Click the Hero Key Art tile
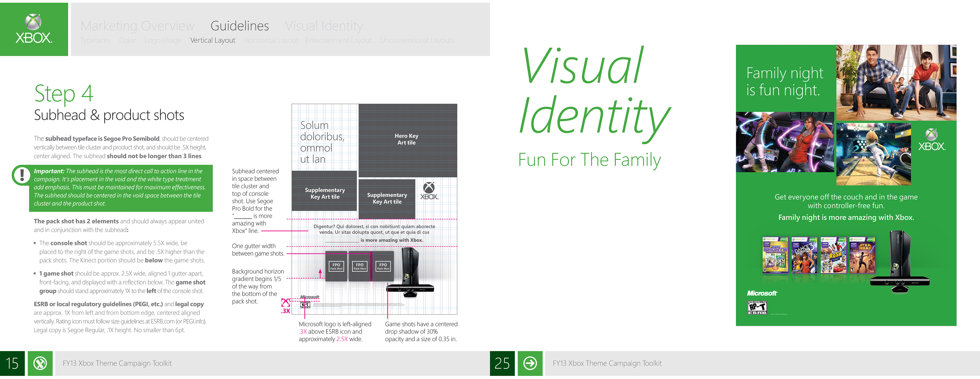The width and height of the screenshot is (980, 379). 408,140
